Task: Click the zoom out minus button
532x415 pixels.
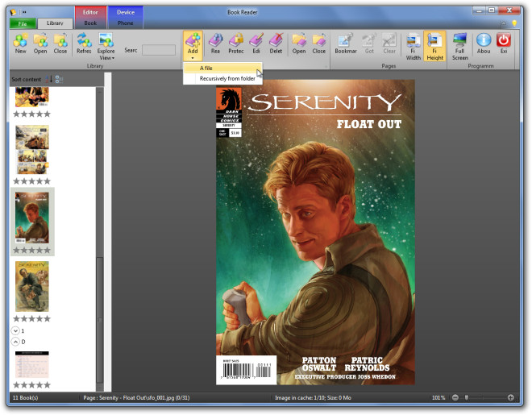Action: pyautogui.click(x=455, y=397)
